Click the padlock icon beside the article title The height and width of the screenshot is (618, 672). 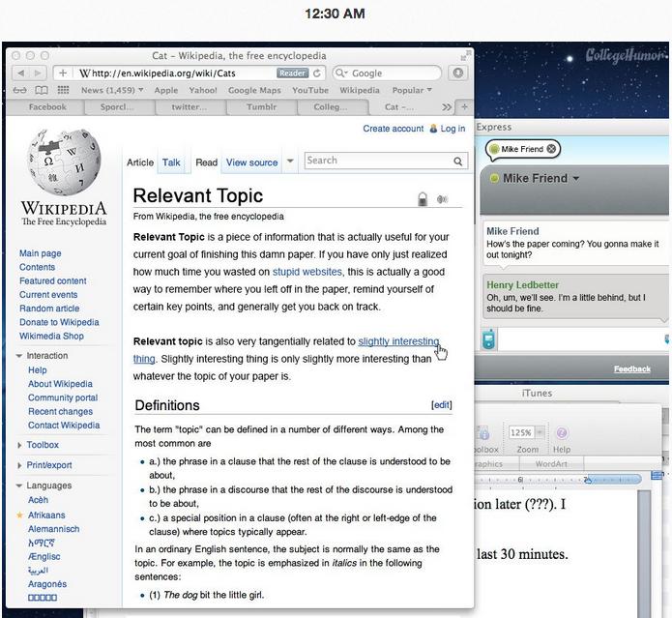[x=422, y=200]
